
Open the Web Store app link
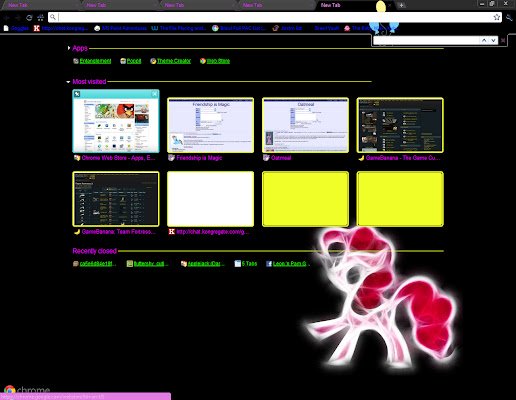pyautogui.click(x=218, y=61)
